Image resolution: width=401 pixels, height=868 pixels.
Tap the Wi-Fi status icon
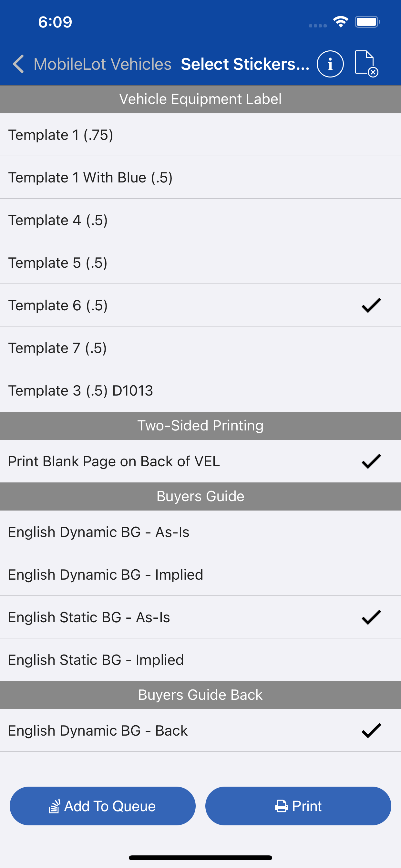(341, 22)
